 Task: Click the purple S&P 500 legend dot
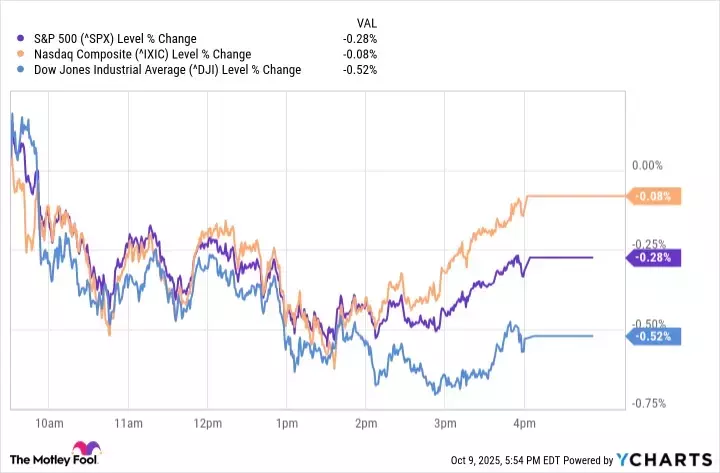pyautogui.click(x=22, y=39)
